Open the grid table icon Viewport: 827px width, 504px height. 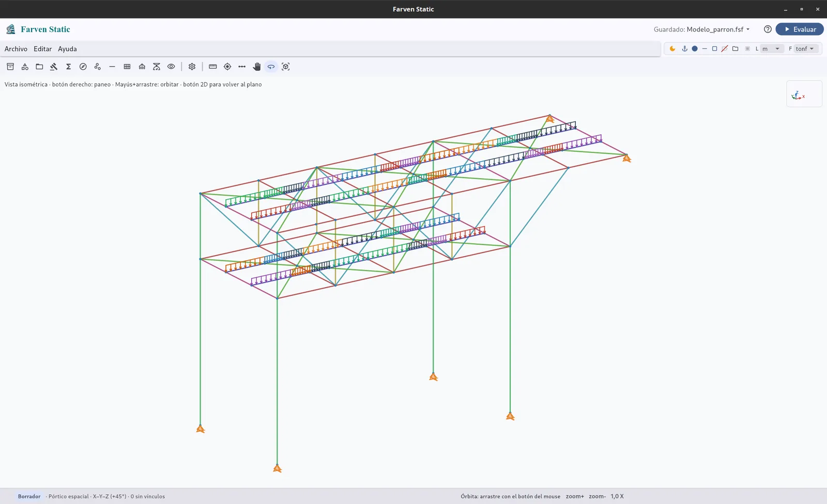point(127,67)
